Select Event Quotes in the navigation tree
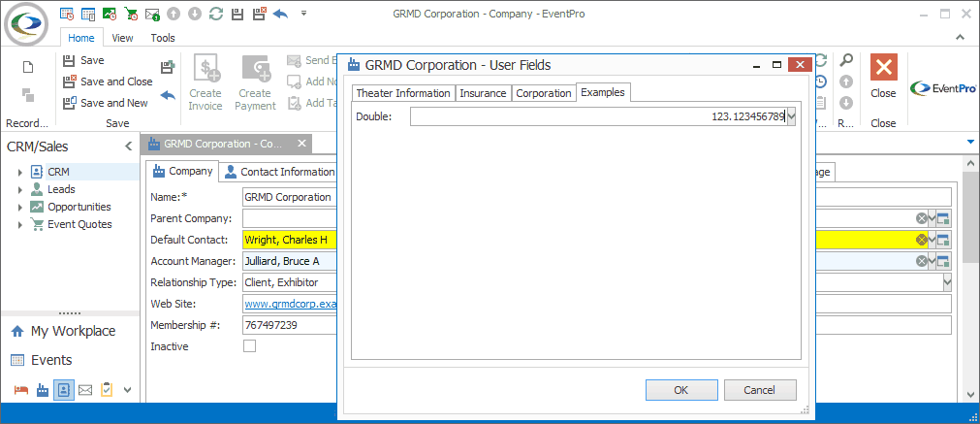 (x=80, y=224)
